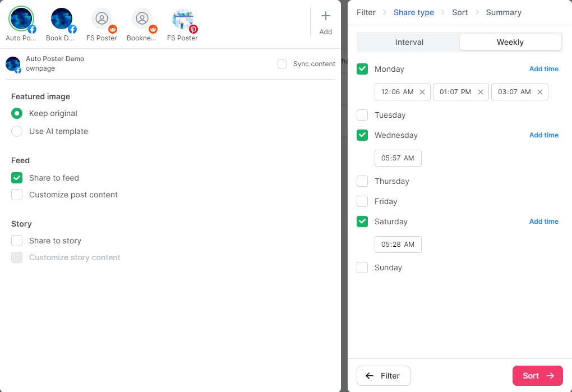The height and width of the screenshot is (392, 572).
Task: Select the Auto Po... Facebook account avatar
Action: [x=21, y=19]
